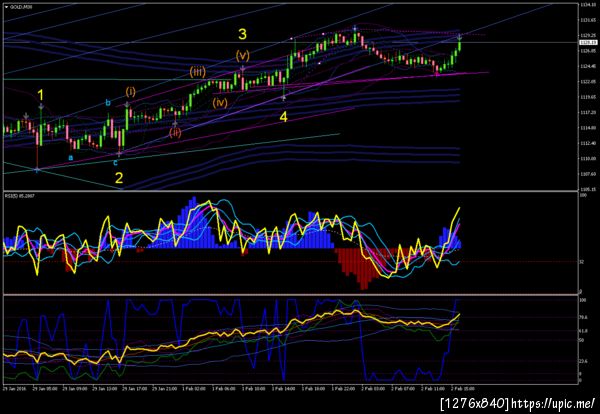Click the 32 level on RSI axis
This screenshot has height=414, width=600.
[582, 262]
